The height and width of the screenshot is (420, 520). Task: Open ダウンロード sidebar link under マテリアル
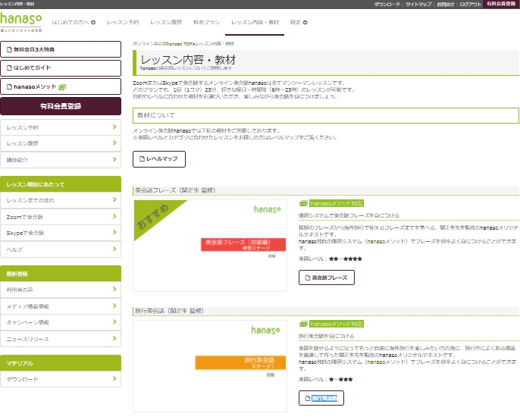tap(61, 379)
